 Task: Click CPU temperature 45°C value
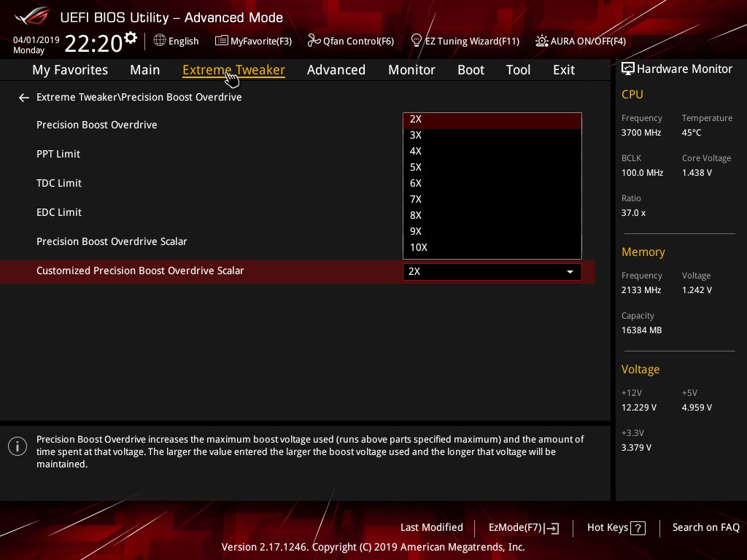pos(692,133)
